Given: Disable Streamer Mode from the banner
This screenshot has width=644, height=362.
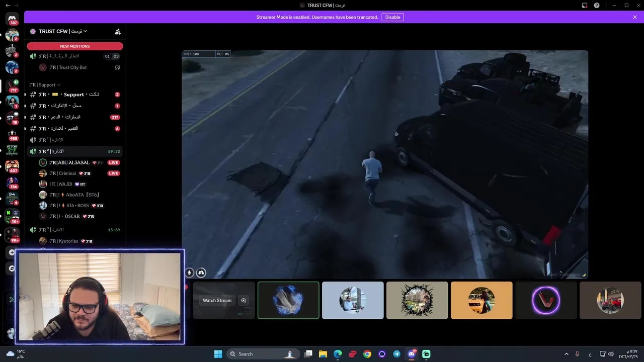Looking at the screenshot, I should coord(392,17).
